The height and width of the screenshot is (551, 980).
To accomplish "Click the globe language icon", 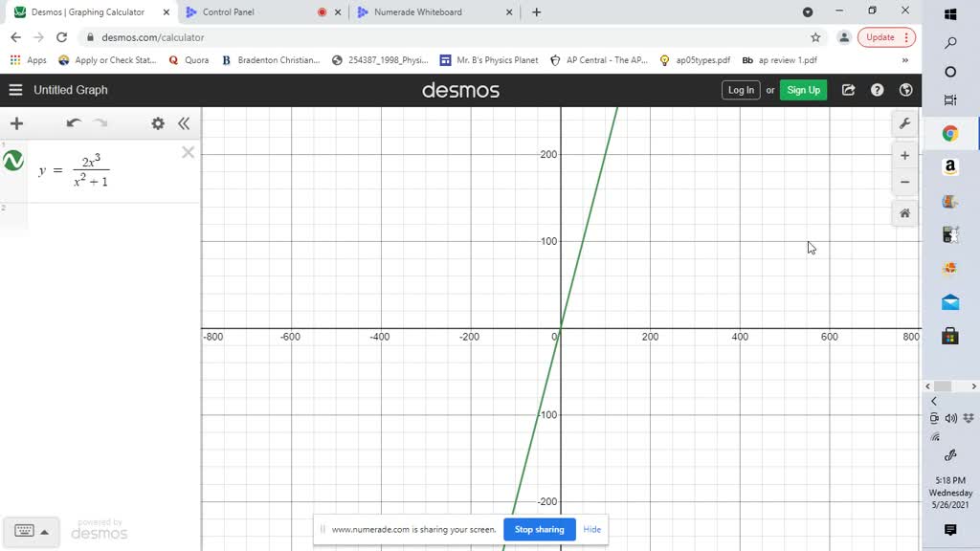I will pos(905,90).
